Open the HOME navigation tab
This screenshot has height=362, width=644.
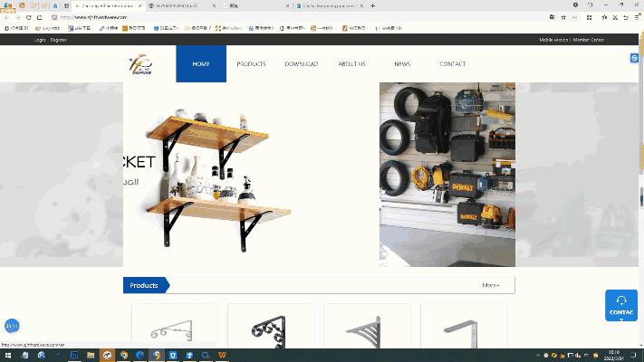click(x=201, y=64)
